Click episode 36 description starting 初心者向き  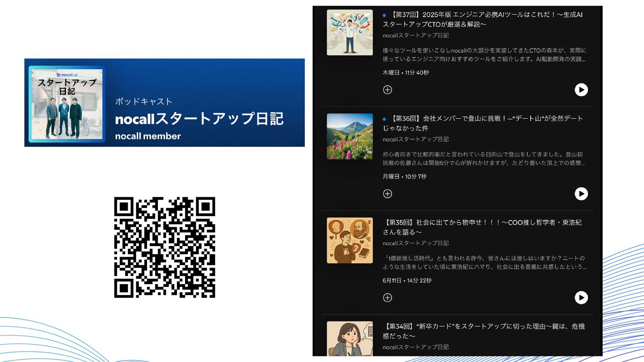point(484,159)
